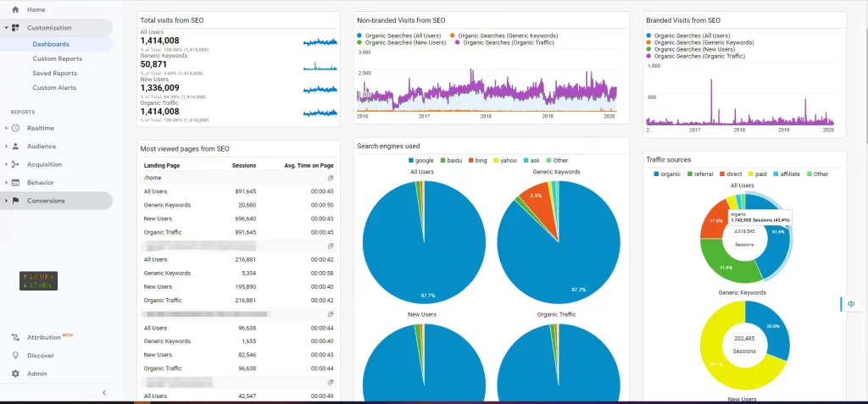Open Custom Reports
This screenshot has height=404, width=868.
[57, 58]
